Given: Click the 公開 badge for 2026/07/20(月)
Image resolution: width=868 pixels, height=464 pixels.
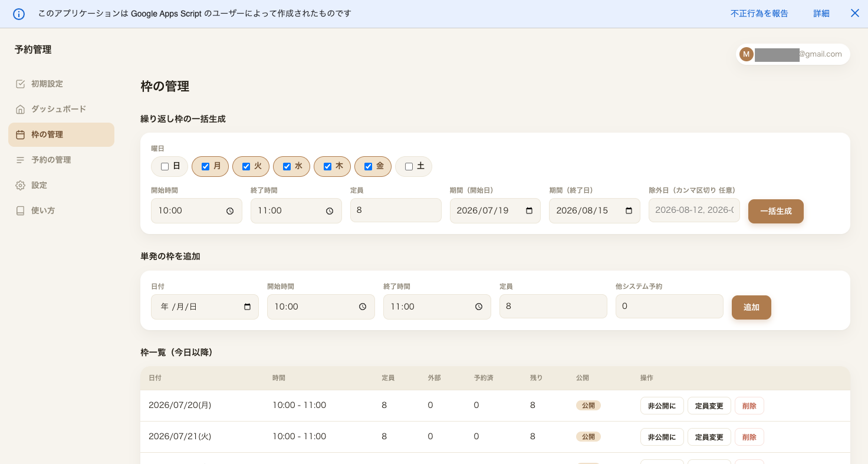Looking at the screenshot, I should point(588,406).
